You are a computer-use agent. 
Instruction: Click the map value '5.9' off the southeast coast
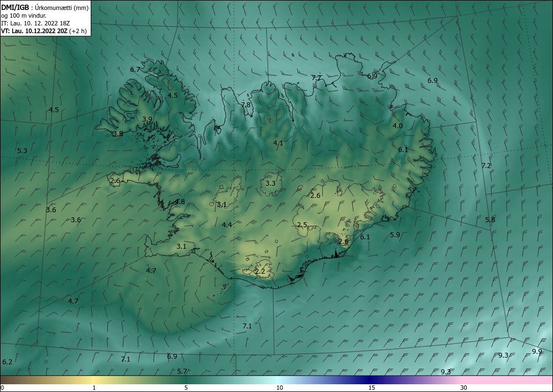tap(395, 234)
